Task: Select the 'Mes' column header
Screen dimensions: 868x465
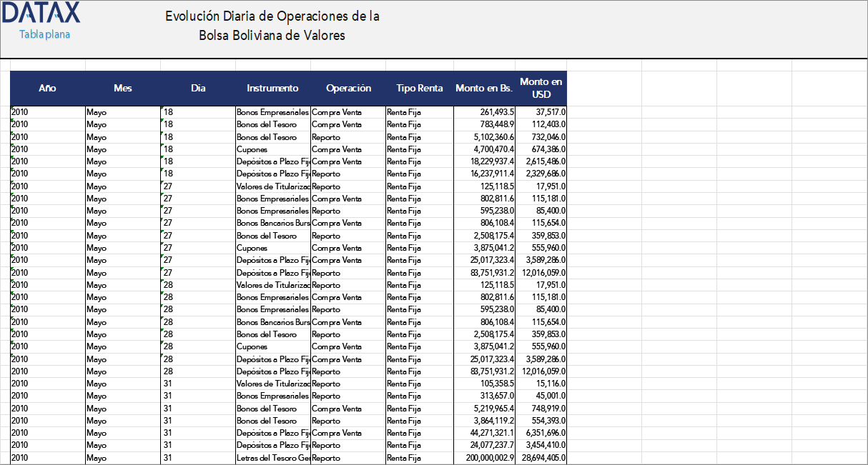Action: coord(122,88)
